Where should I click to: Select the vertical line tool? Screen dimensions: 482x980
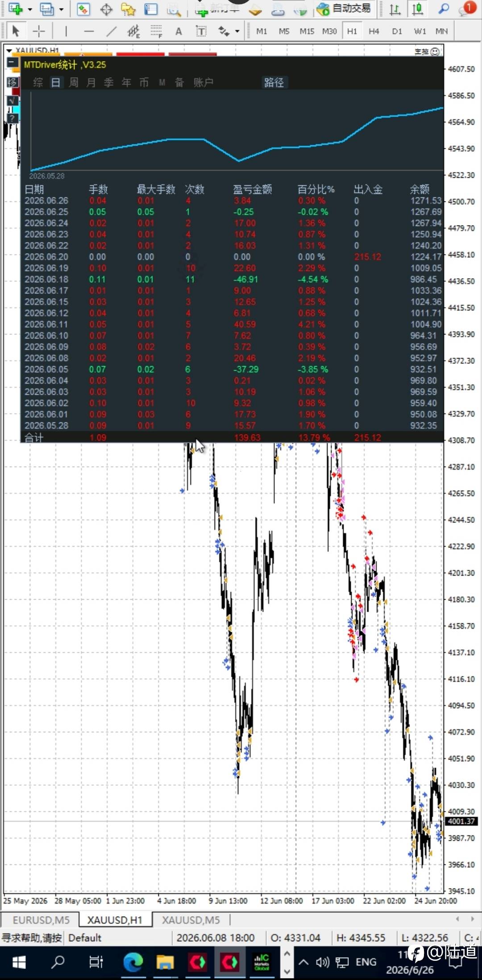(x=66, y=31)
